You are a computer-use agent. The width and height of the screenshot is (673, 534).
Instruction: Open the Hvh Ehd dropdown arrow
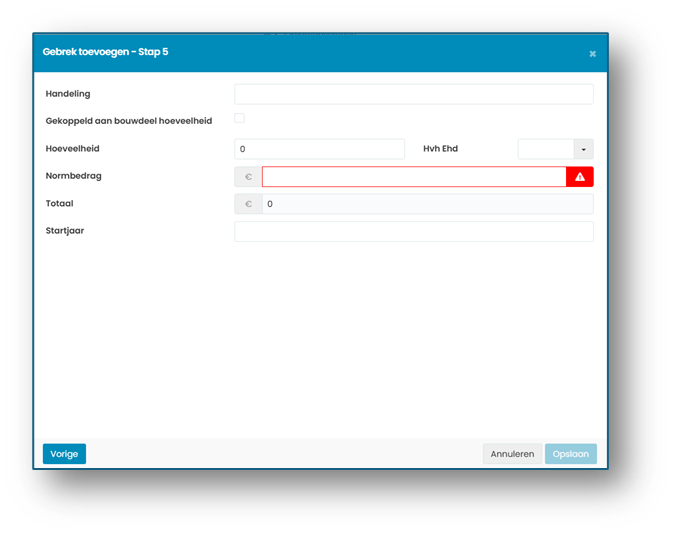coord(584,149)
